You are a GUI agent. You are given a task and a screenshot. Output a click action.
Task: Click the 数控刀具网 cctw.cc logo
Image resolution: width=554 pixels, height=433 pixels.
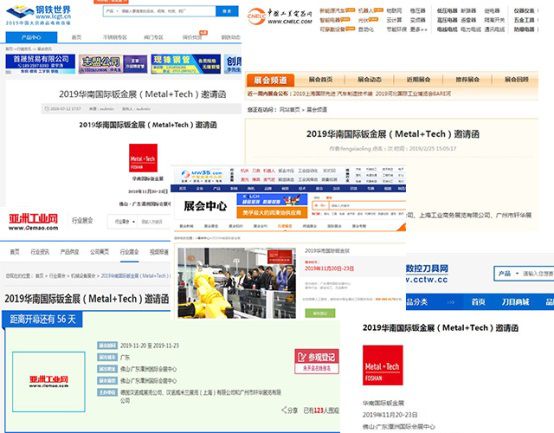(427, 273)
